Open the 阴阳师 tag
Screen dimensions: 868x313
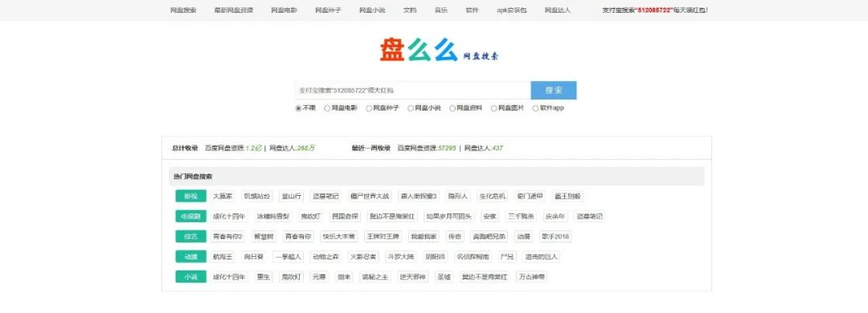(435, 257)
